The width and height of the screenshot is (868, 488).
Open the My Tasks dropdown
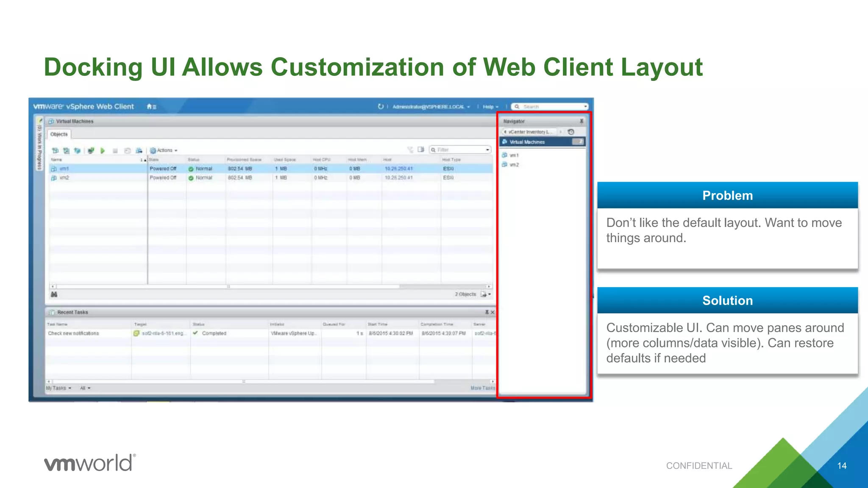(58, 388)
